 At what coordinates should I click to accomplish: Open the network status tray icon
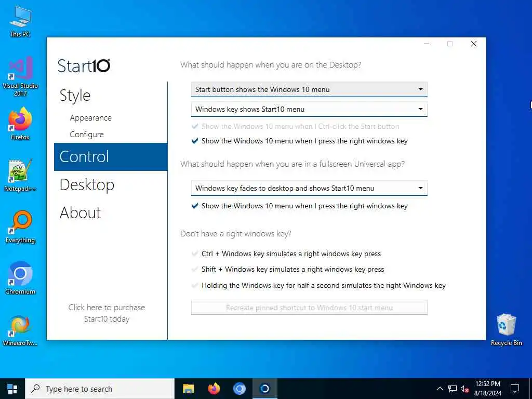pyautogui.click(x=453, y=389)
